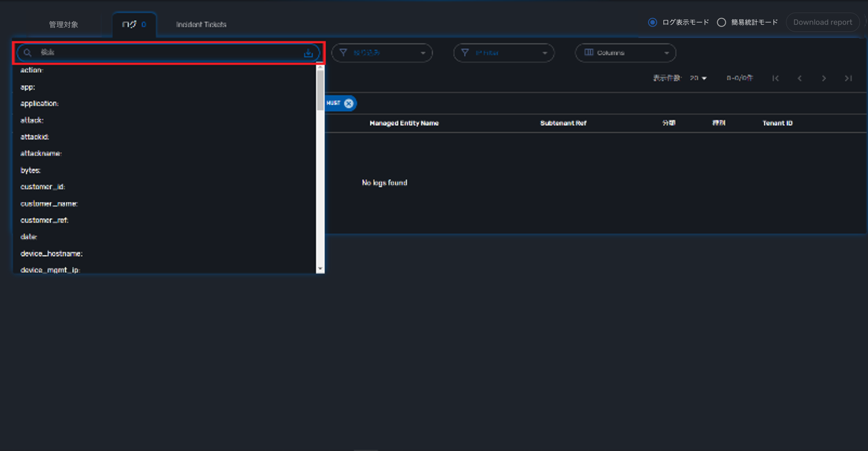Click inside the search input field

point(167,53)
